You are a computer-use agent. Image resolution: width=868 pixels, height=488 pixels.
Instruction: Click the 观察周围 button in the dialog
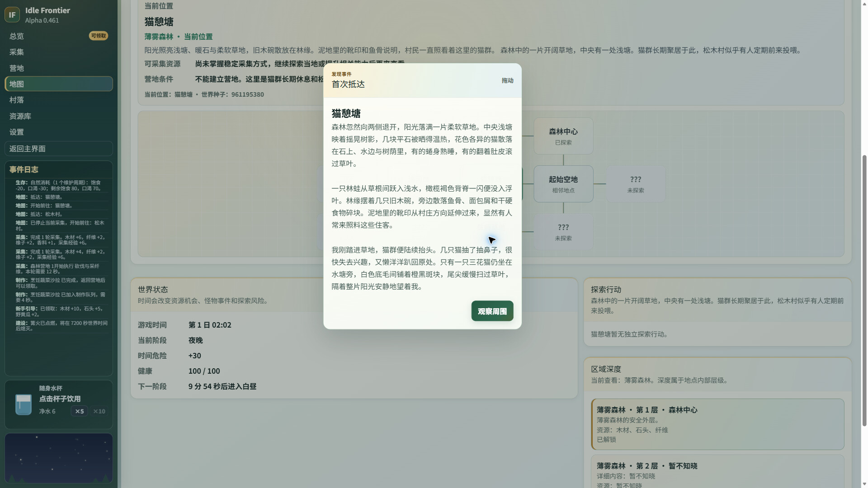(x=492, y=311)
